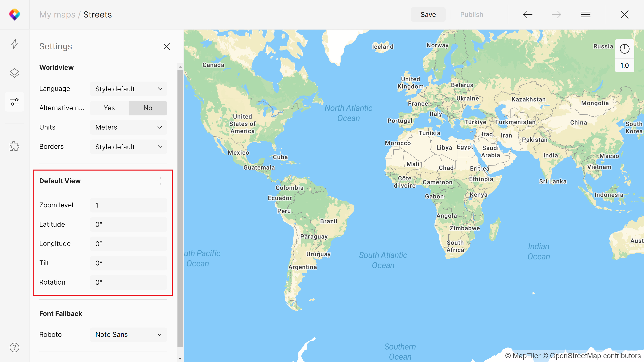This screenshot has width=644, height=362.
Task: Click the layers stack icon in sidebar
Action: [15, 72]
